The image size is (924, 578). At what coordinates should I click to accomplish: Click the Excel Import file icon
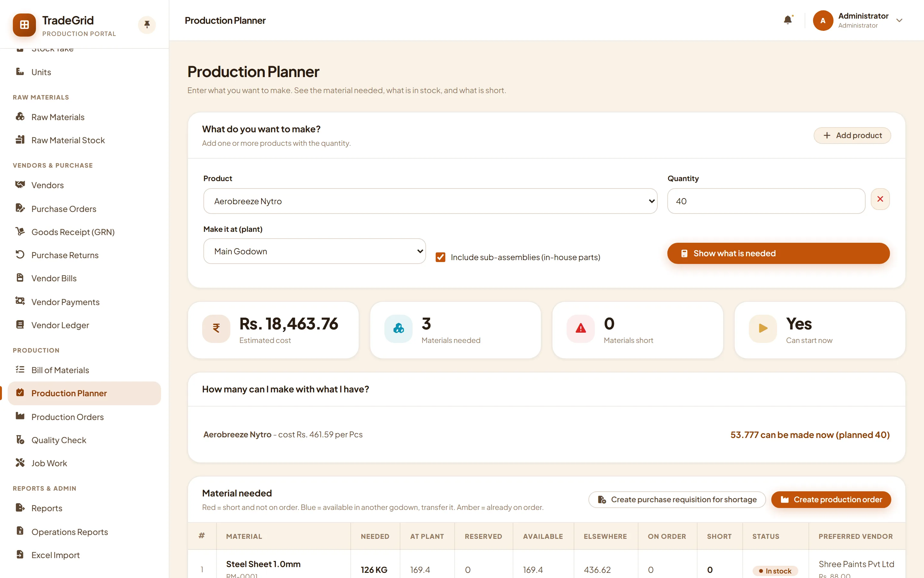tap(20, 554)
